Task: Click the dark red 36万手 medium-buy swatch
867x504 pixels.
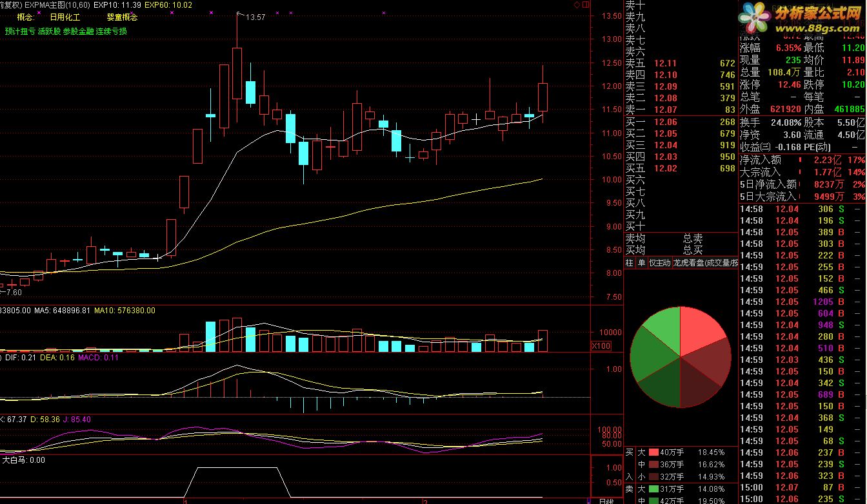Action: point(653,464)
